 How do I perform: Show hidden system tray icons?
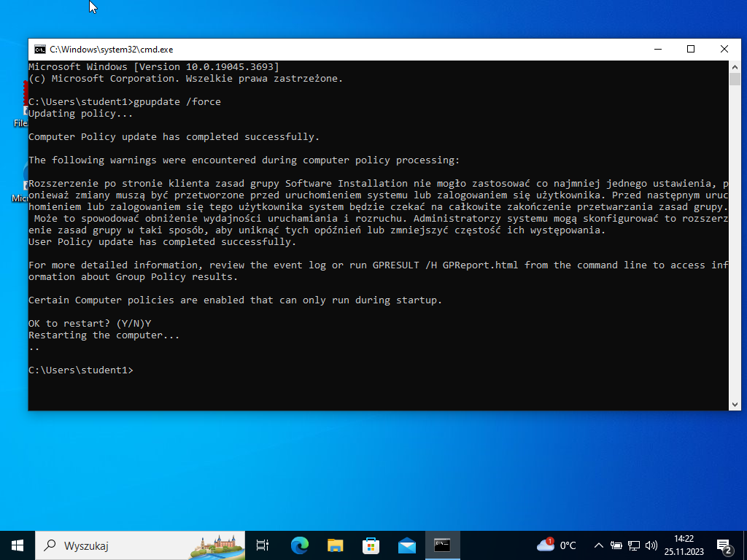point(599,545)
